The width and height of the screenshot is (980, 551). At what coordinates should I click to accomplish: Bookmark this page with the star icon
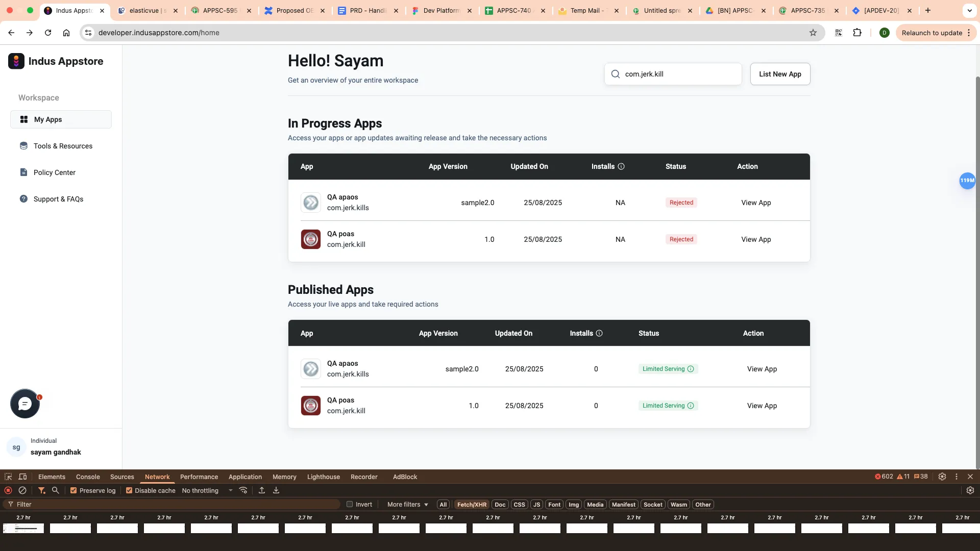coord(813,33)
